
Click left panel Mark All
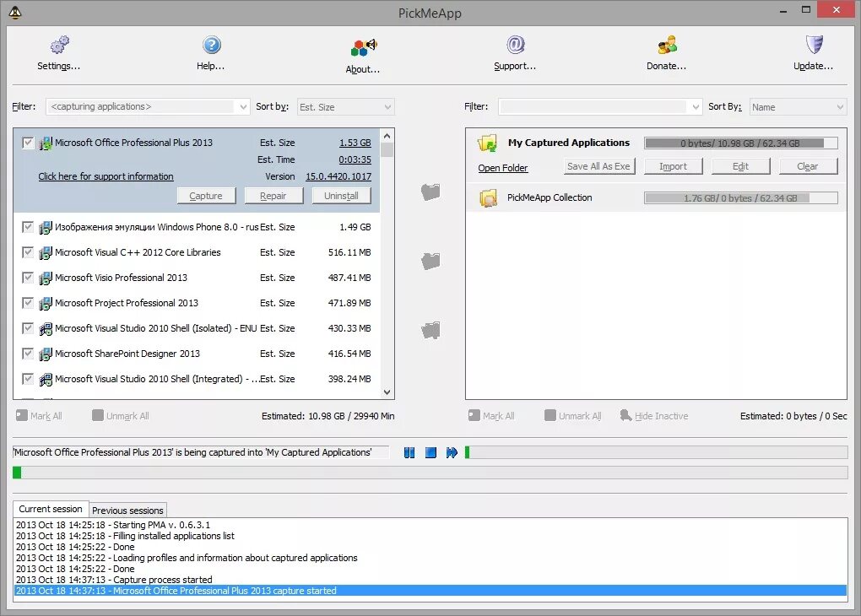pos(39,416)
